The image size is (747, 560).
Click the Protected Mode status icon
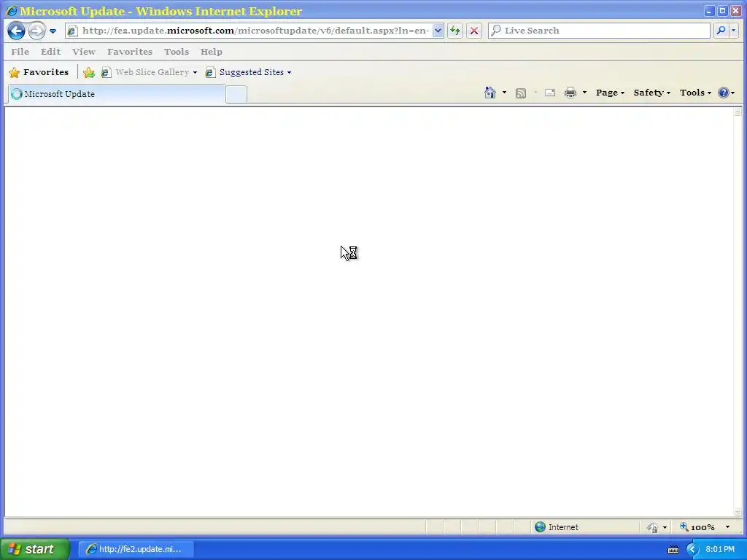tap(653, 527)
